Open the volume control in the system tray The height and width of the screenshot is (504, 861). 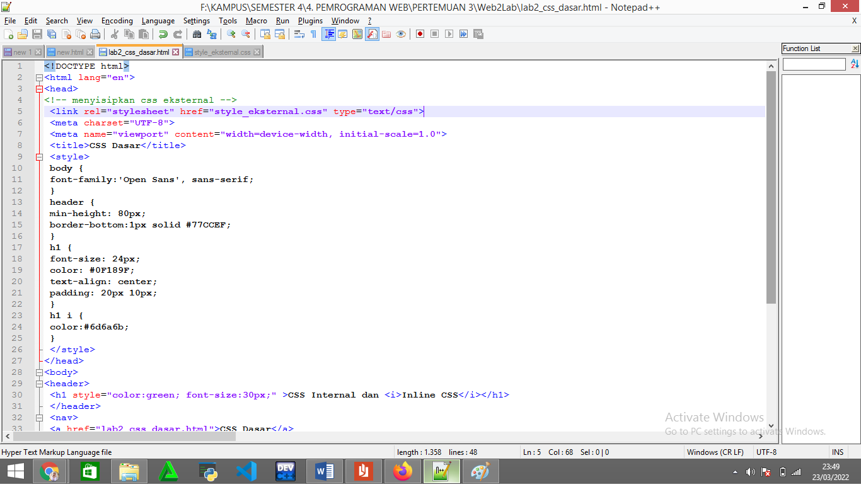point(750,471)
